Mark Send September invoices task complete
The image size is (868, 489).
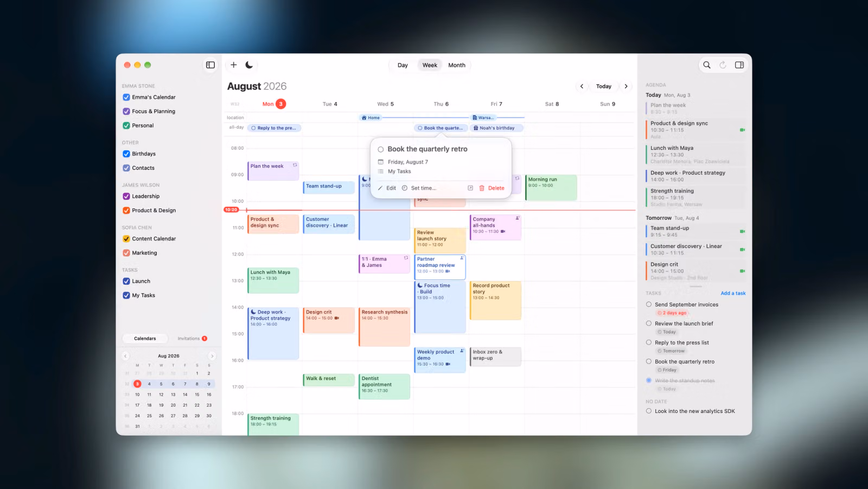coord(649,304)
